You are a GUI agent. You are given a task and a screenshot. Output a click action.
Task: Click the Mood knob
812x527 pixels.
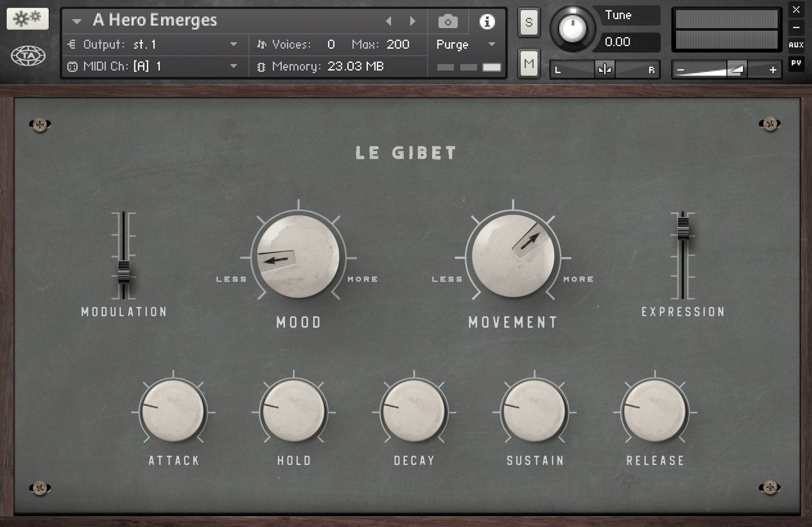(x=298, y=256)
